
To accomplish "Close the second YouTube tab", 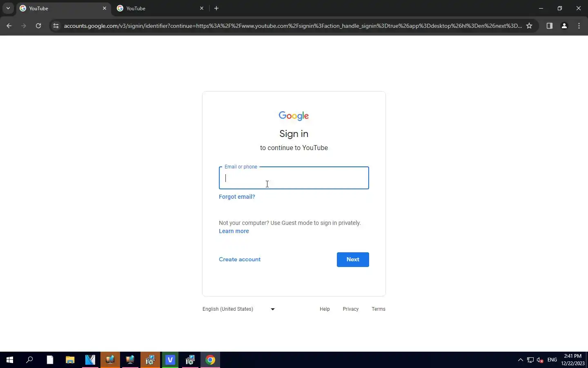I will click(x=202, y=8).
